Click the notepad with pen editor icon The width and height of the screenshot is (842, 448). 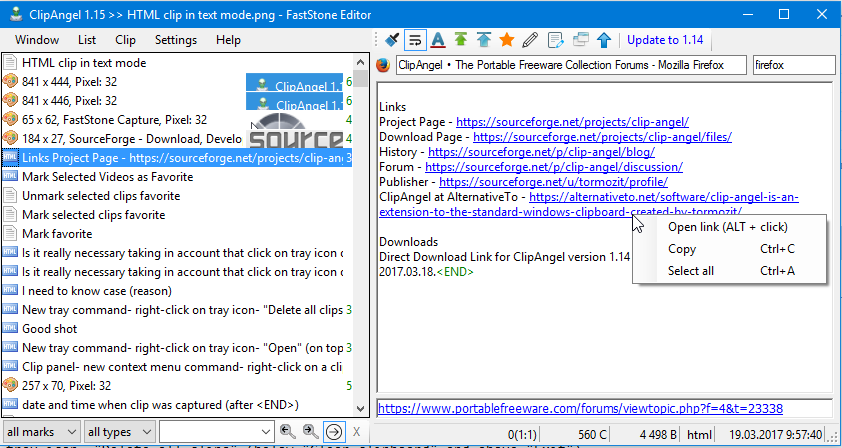point(555,40)
